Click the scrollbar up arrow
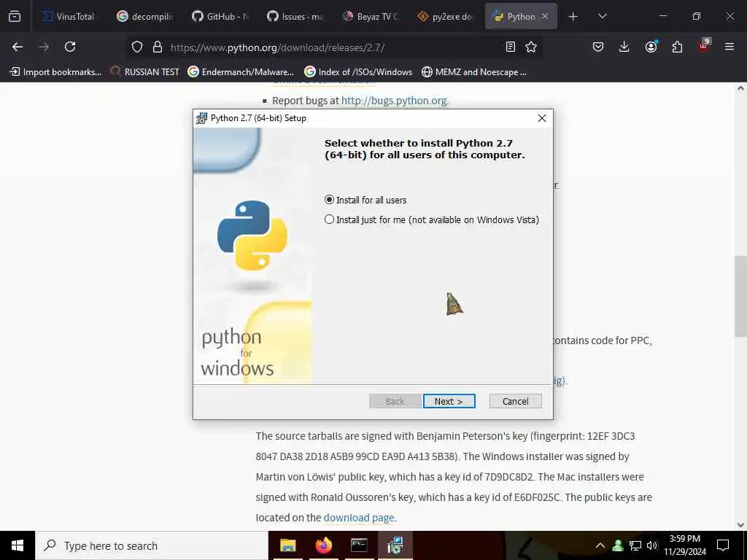Image resolution: width=747 pixels, height=560 pixels. click(x=740, y=88)
